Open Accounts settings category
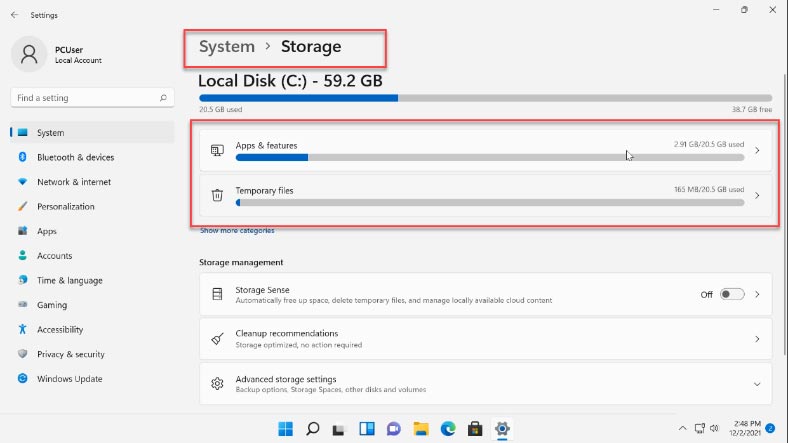788x443 pixels. (92, 256)
